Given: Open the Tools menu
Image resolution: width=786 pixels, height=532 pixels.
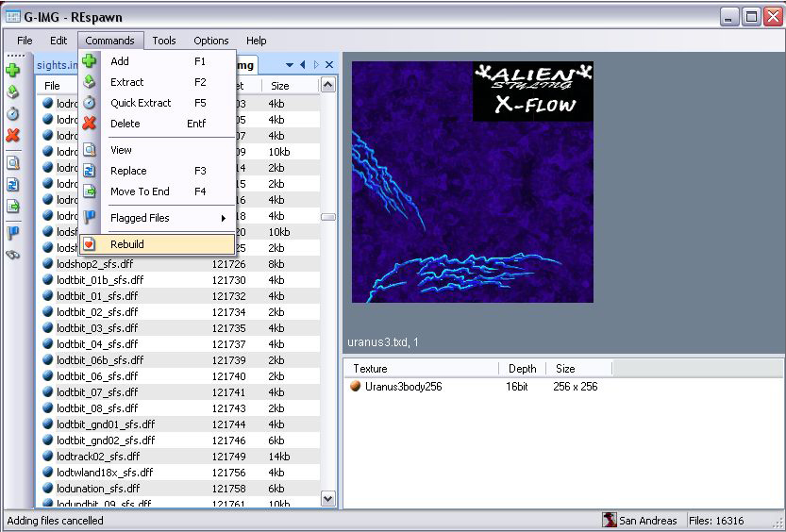Looking at the screenshot, I should pyautogui.click(x=164, y=41).
